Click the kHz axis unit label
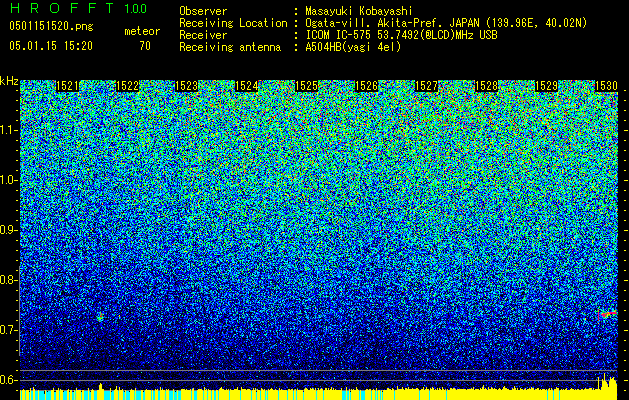 click(x=9, y=81)
